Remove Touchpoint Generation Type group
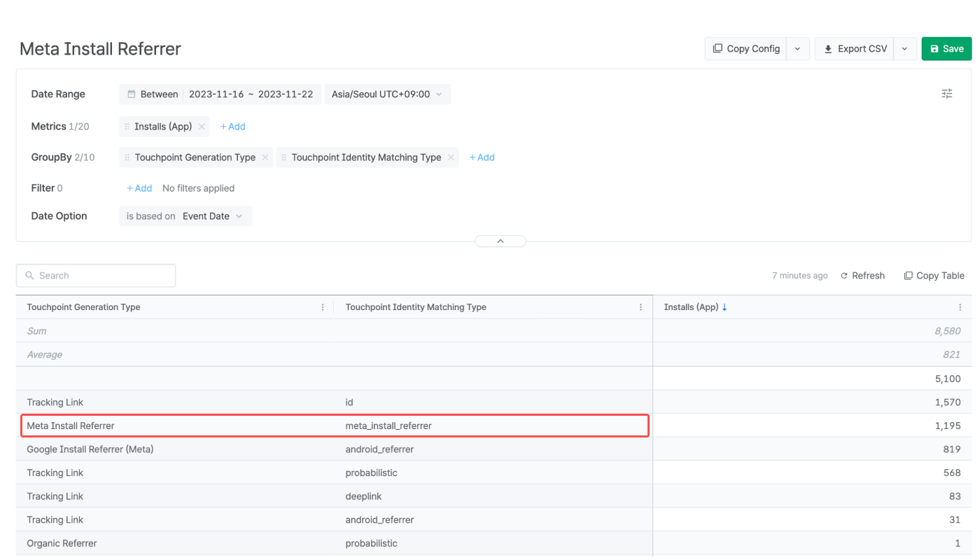The image size is (980, 560). click(265, 157)
